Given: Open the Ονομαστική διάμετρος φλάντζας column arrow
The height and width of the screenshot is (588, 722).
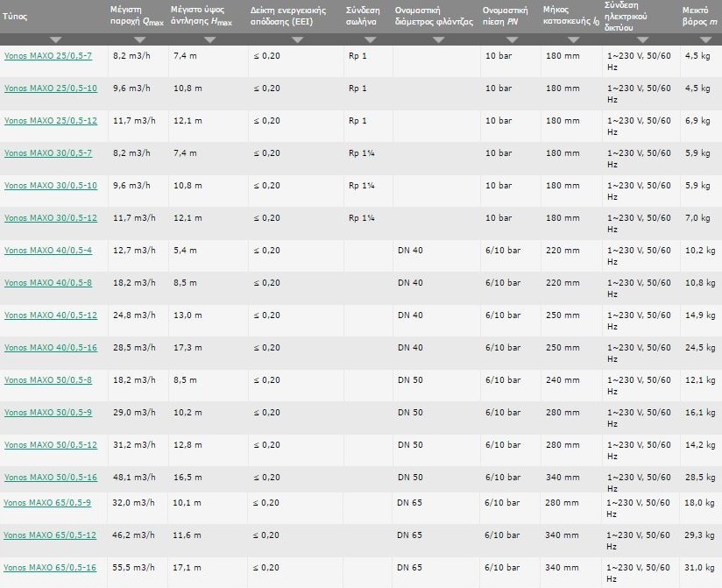Looking at the screenshot, I should point(435,40).
